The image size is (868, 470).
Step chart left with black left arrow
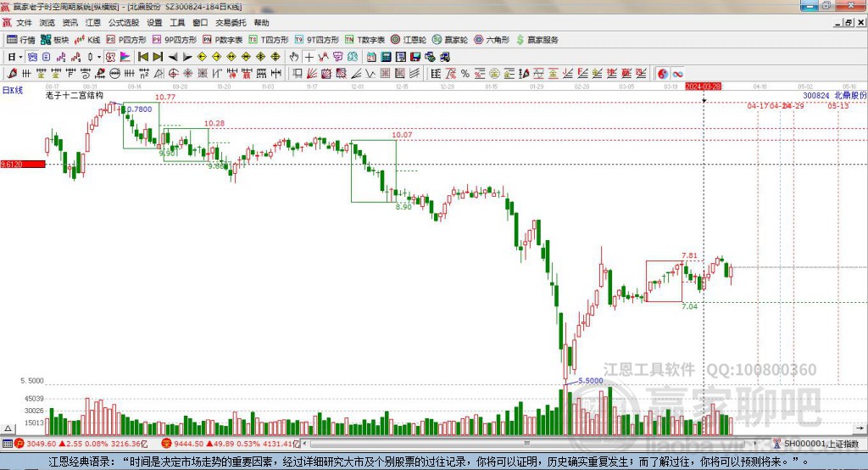[173, 57]
